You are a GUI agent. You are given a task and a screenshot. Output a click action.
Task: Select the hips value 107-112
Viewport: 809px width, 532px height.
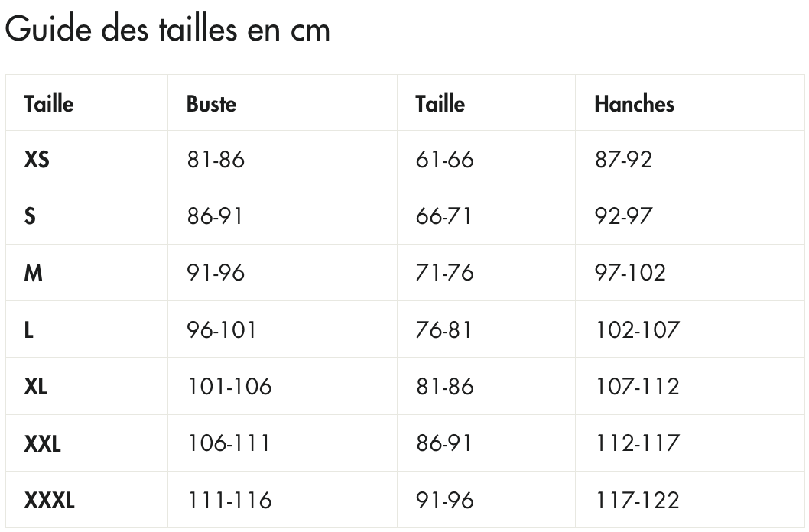(637, 387)
